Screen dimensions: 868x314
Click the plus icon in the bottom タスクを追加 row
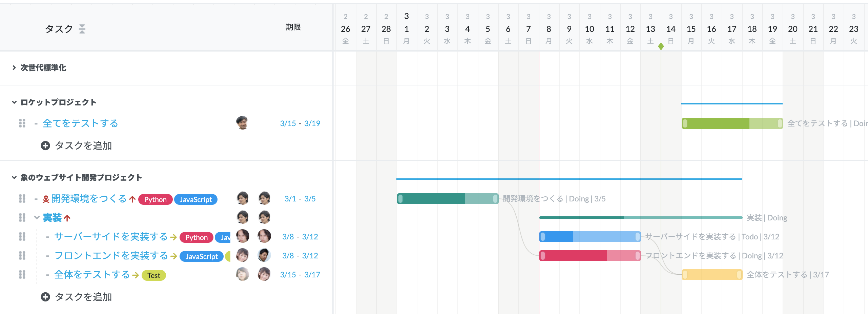[x=45, y=297]
